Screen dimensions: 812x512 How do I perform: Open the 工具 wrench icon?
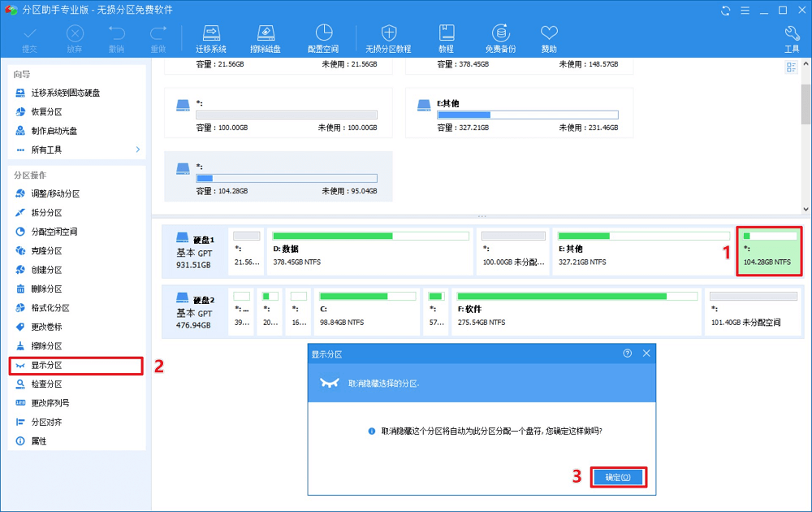[x=792, y=33]
